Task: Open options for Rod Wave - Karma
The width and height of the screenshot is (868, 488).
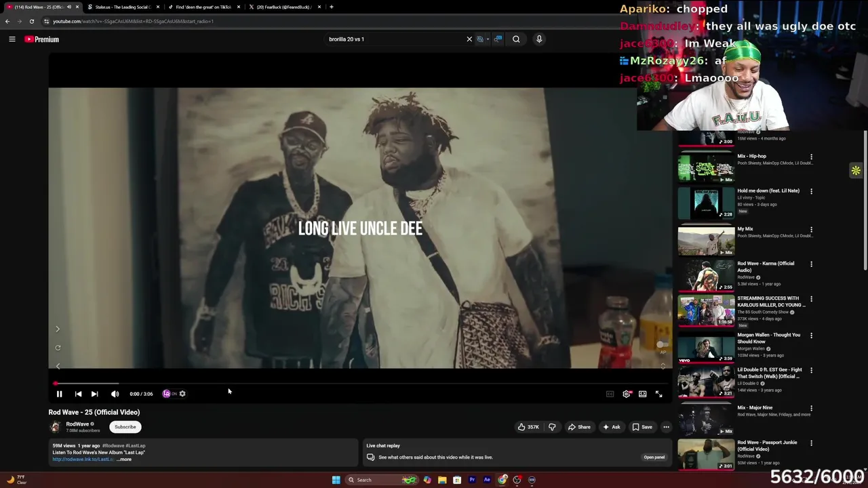Action: [x=811, y=264]
